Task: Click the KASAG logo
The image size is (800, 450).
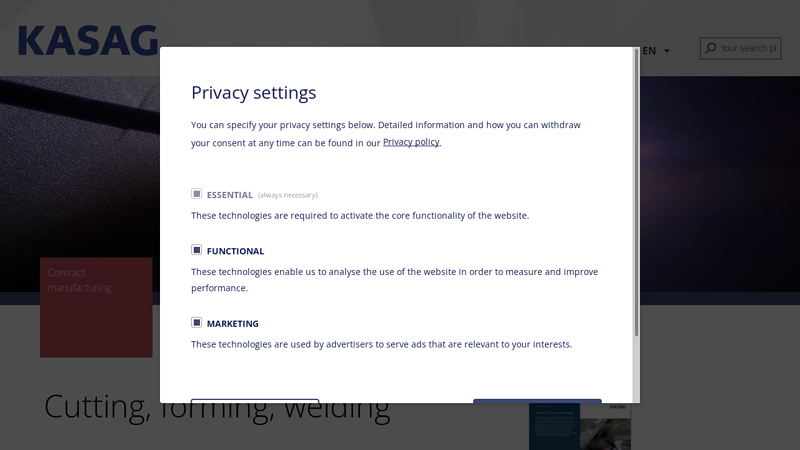Action: (x=88, y=40)
